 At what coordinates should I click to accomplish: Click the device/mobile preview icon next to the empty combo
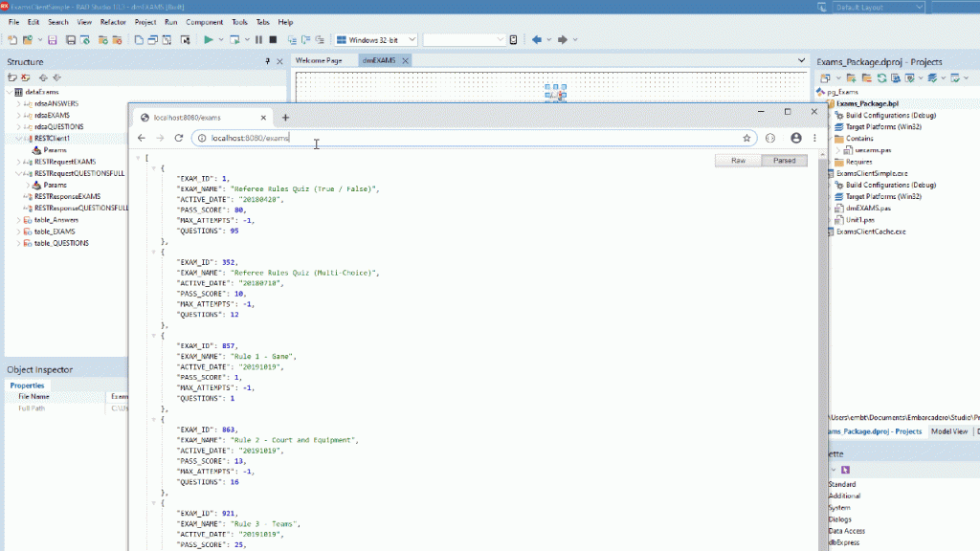[513, 40]
